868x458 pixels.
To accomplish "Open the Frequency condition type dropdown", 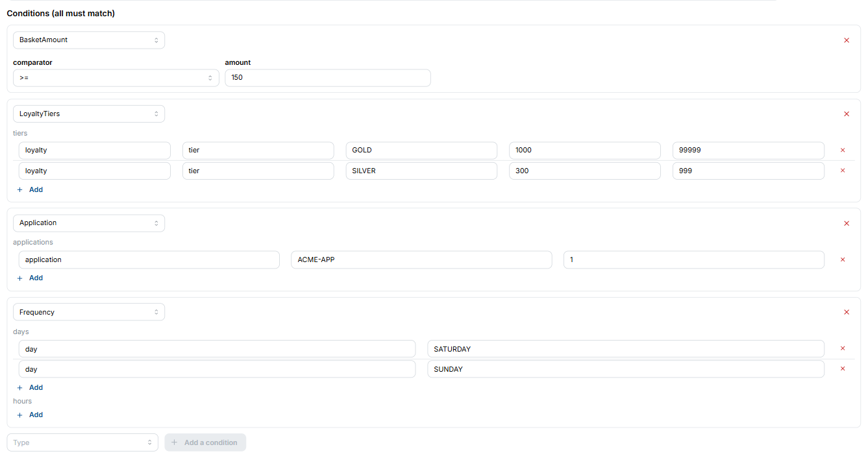I will 89,312.
